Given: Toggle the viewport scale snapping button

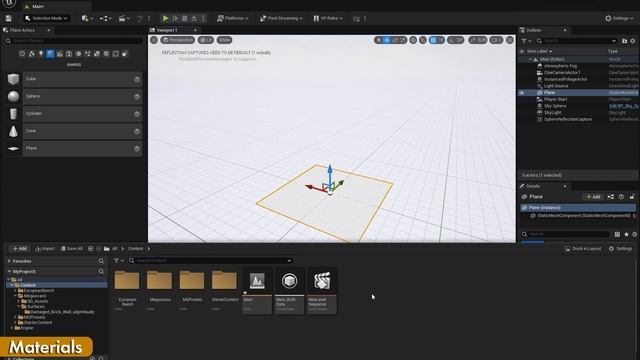Looking at the screenshot, I should tap(473, 40).
